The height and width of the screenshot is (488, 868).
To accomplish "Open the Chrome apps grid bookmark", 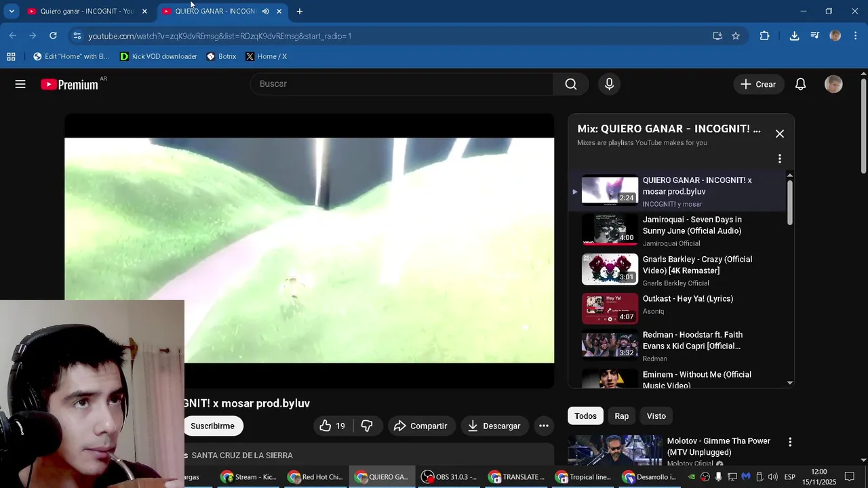I will point(11,56).
